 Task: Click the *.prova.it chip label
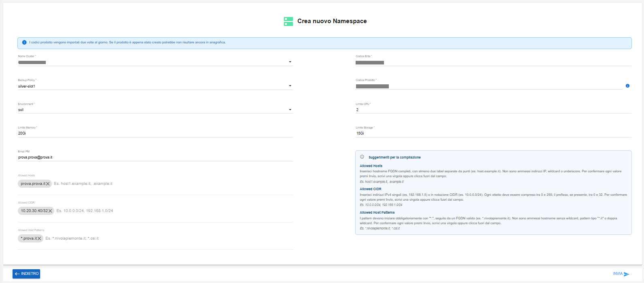(x=29, y=238)
